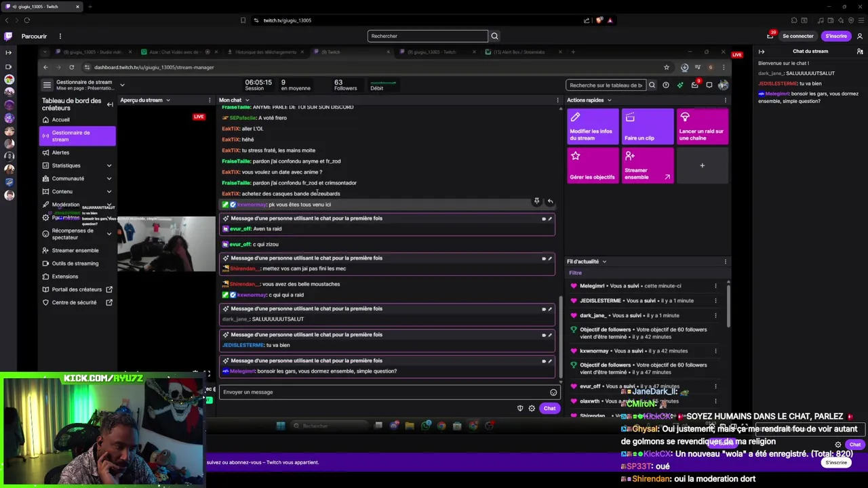Viewport: 868px width, 488px height.
Task: Focus the dashboard search field
Action: click(605, 85)
